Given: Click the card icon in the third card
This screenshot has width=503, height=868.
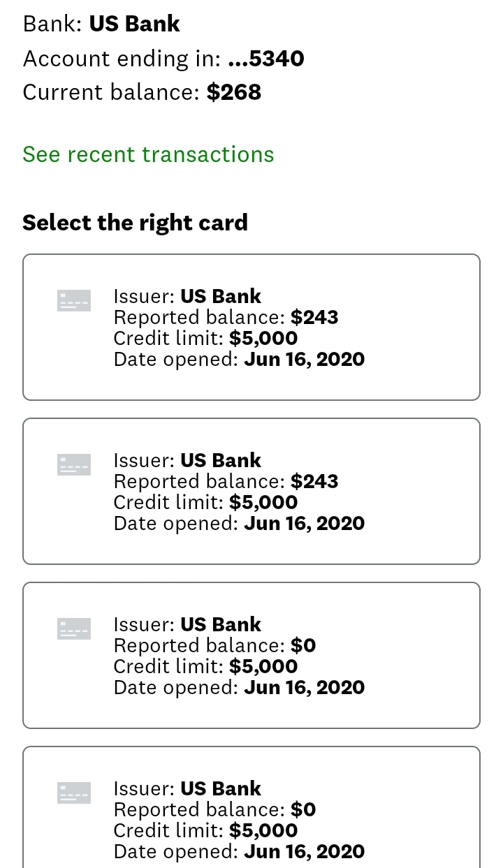Looking at the screenshot, I should (x=73, y=628).
